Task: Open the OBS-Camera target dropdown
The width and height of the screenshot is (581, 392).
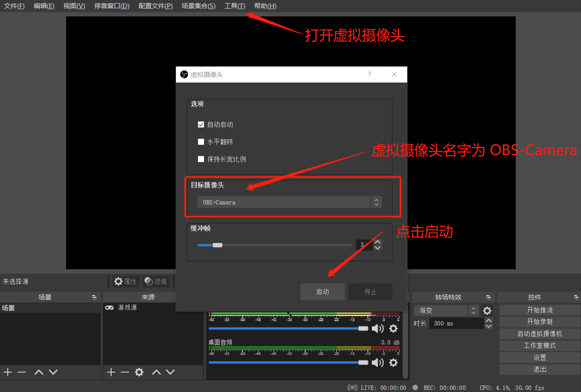Action: point(289,202)
